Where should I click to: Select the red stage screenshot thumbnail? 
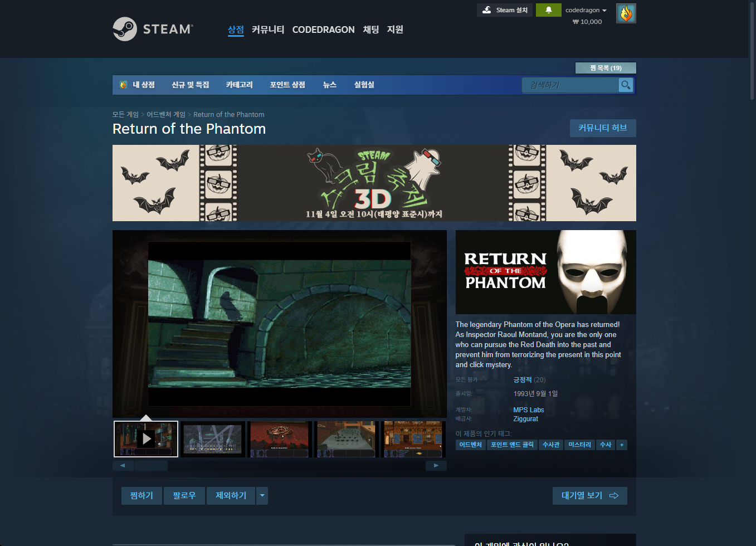tap(280, 439)
